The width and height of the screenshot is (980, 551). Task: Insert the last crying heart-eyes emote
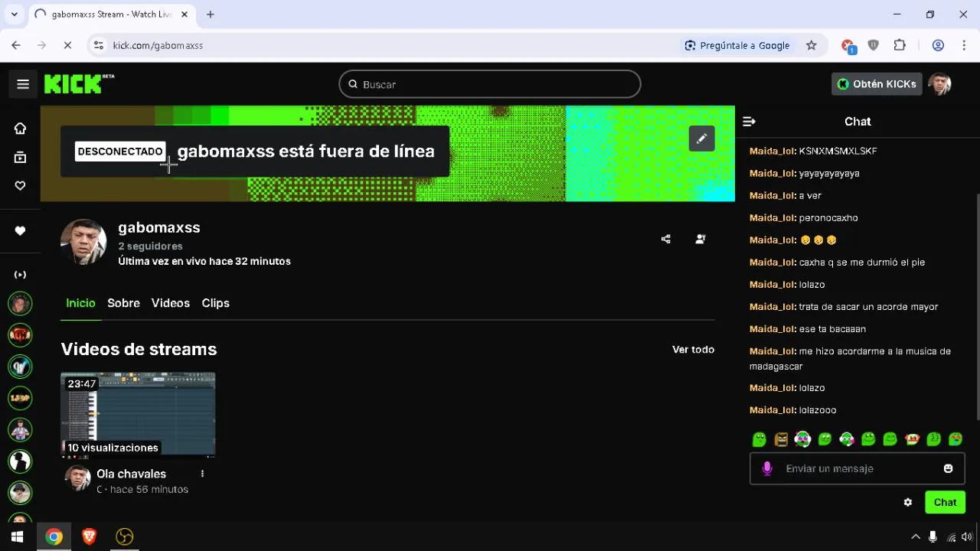[955, 439]
